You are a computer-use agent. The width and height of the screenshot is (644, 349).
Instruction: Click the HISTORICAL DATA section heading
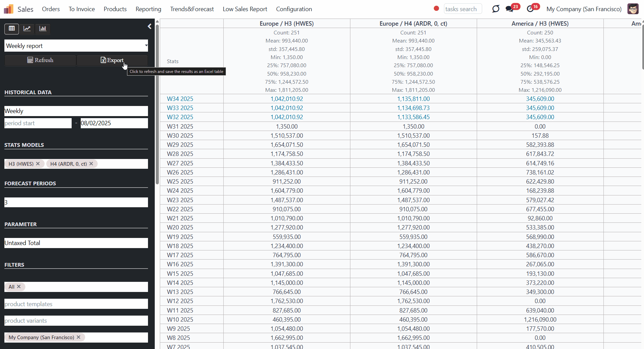28,92
